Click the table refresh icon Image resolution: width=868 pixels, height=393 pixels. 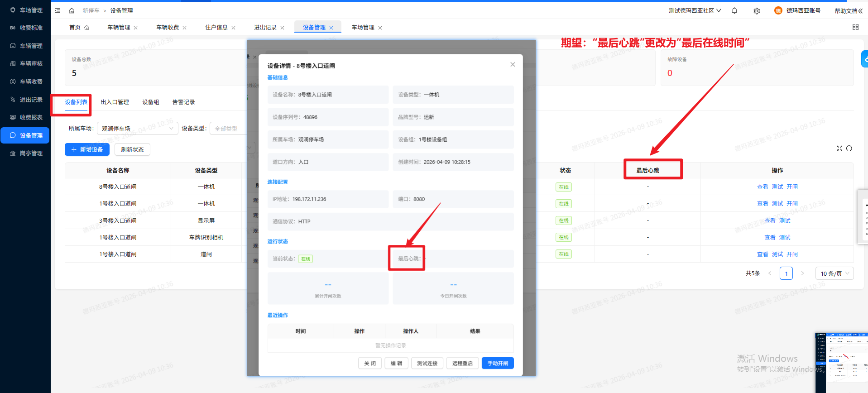tap(849, 148)
